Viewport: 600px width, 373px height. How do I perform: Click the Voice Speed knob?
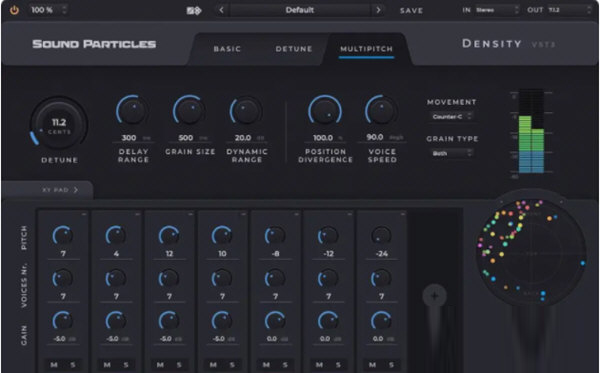tap(381, 111)
